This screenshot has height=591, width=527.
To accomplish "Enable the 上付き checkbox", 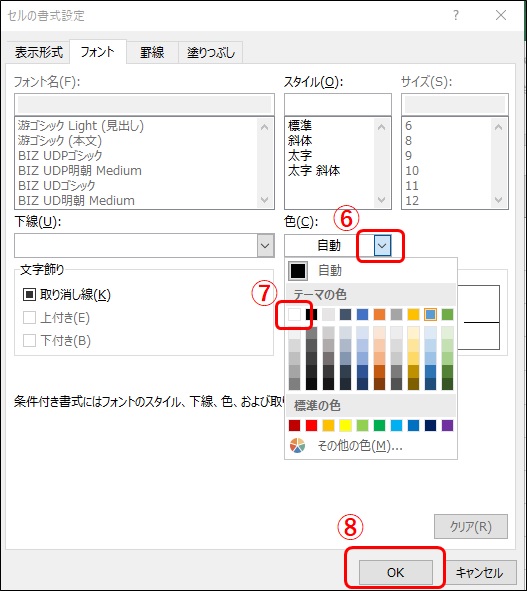I will coord(29,318).
